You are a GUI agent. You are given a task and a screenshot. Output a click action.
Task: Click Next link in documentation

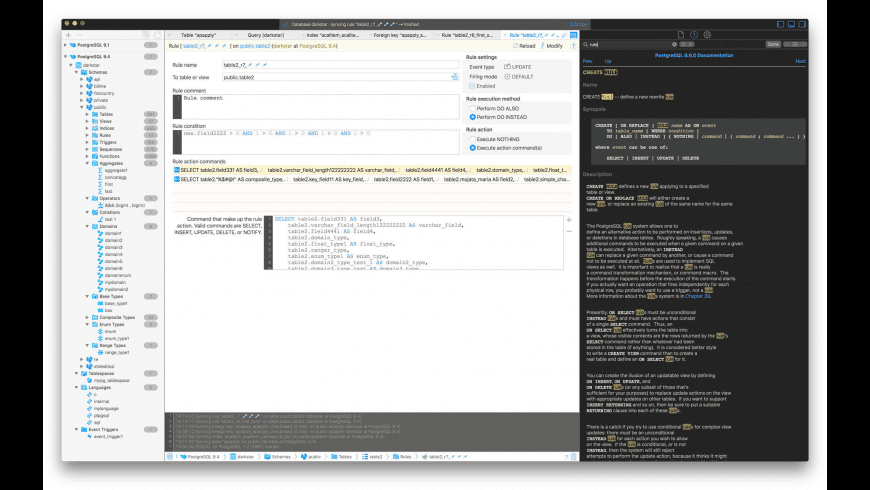pyautogui.click(x=800, y=62)
